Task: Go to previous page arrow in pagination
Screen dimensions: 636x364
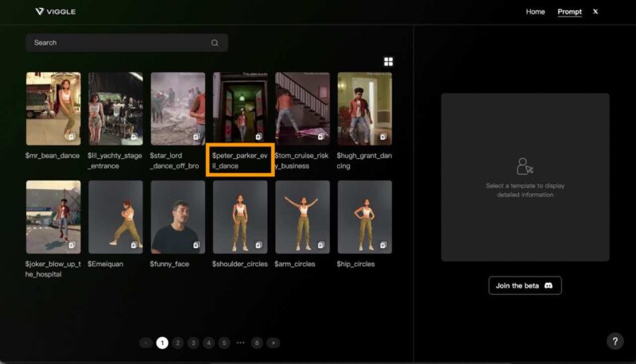Action: (x=146, y=343)
